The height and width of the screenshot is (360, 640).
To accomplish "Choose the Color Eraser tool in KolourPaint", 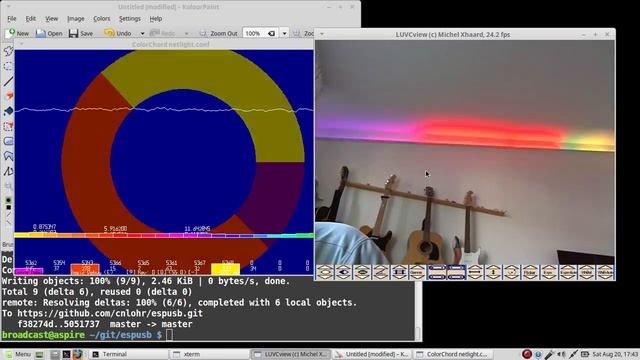I will pyautogui.click(x=8, y=126).
